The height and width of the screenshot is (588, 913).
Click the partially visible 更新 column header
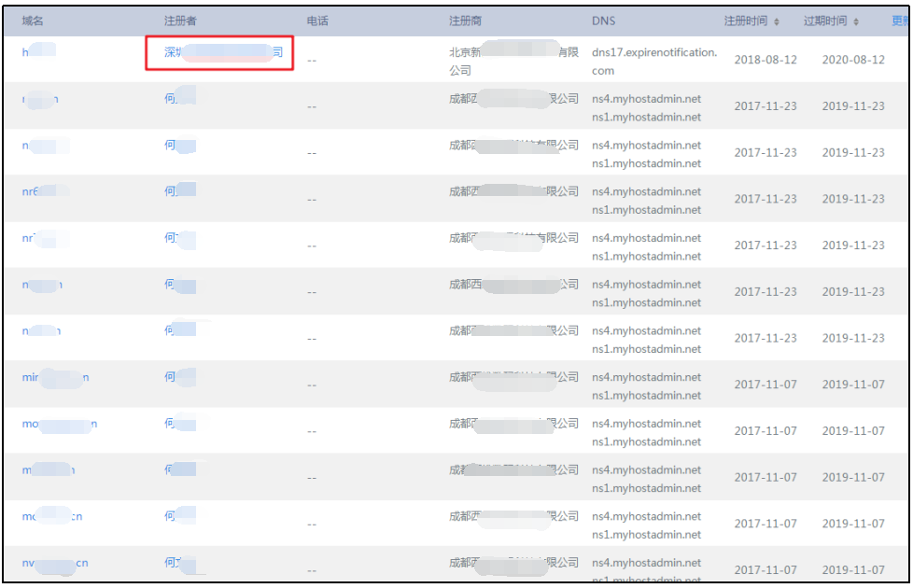(900, 21)
